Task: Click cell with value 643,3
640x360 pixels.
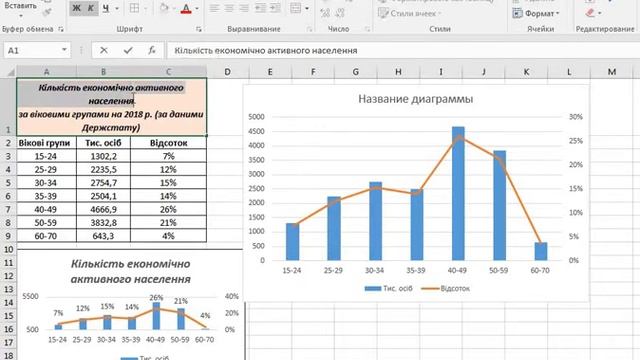Action: (x=103, y=236)
